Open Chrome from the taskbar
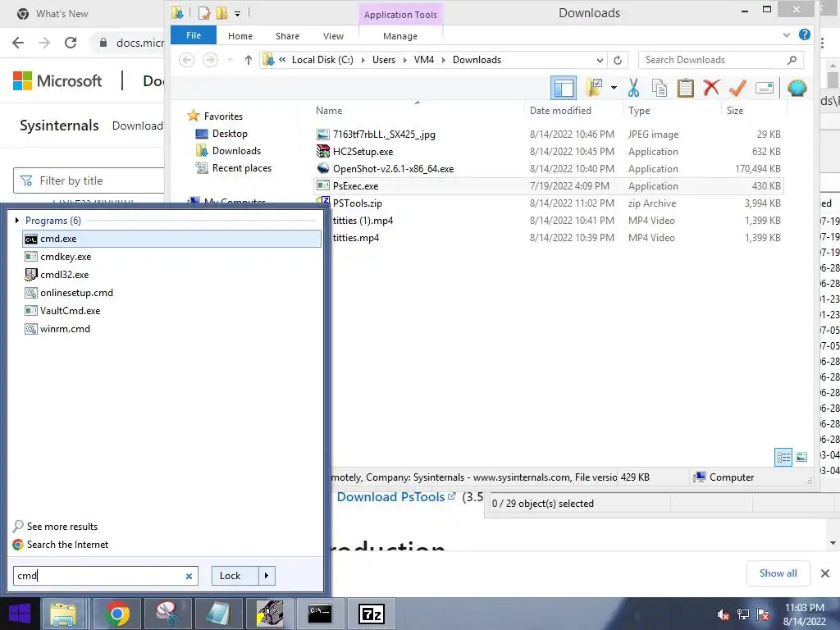The width and height of the screenshot is (840, 630). click(117, 614)
